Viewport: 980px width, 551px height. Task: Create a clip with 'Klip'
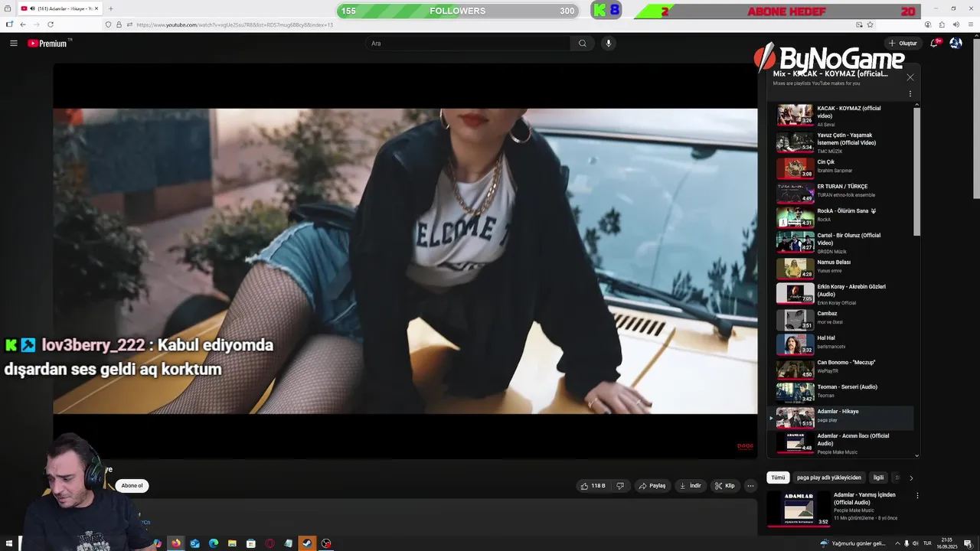coord(724,486)
